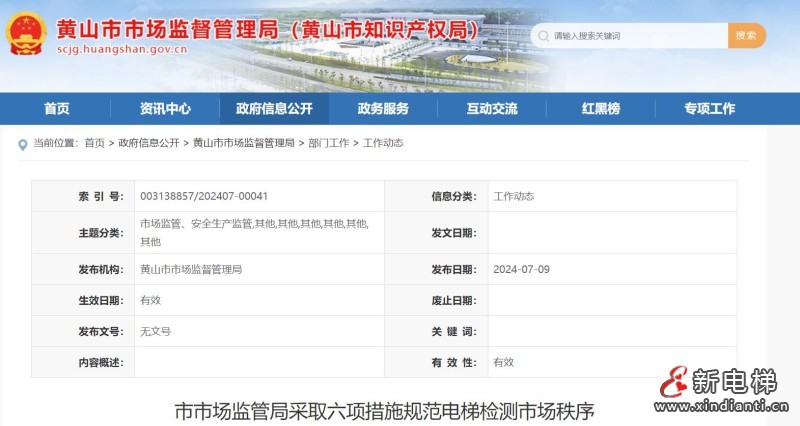This screenshot has width=800, height=426.
Task: Click the 无文号 document number value
Action: tap(156, 332)
